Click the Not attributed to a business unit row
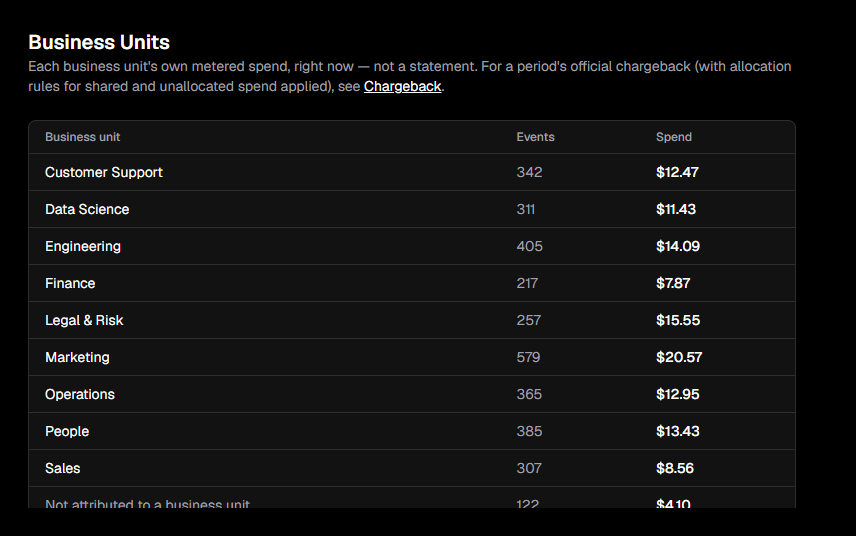 tap(412, 498)
